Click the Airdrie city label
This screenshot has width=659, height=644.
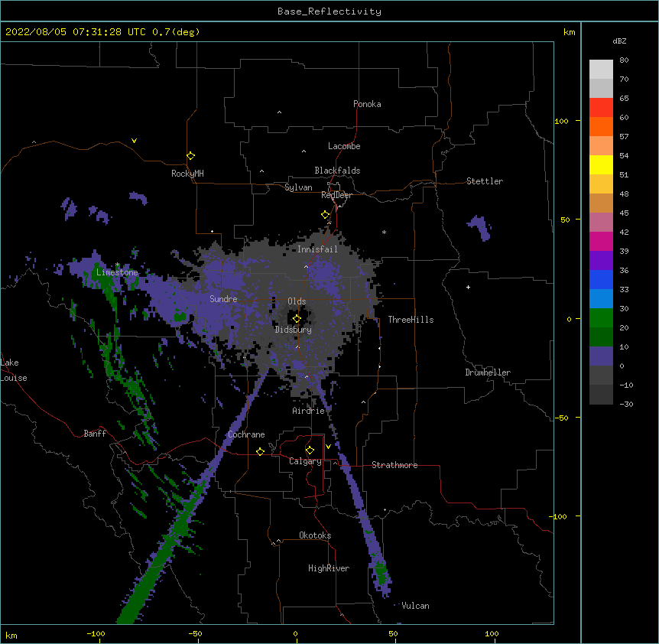coord(309,411)
